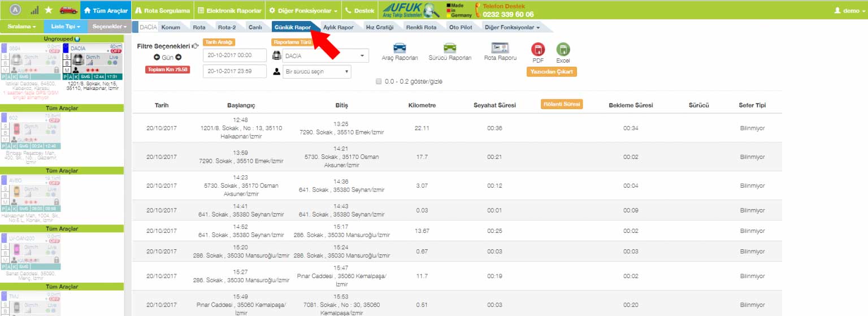Click the red car icon in top bar
Image resolution: width=868 pixels, height=316 pixels.
pyautogui.click(x=69, y=10)
